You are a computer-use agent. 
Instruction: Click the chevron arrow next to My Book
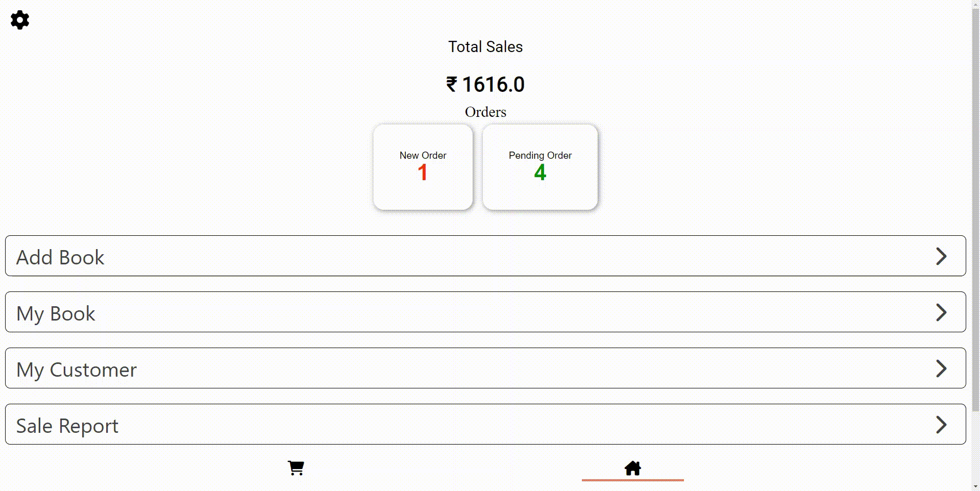(942, 312)
